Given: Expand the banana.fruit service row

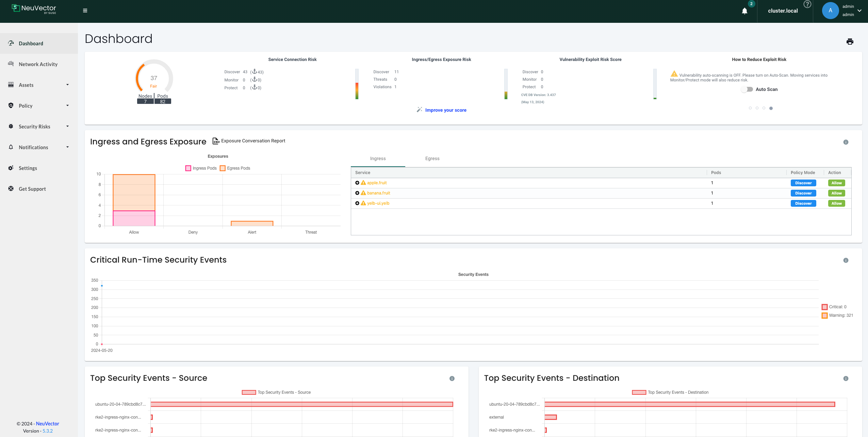Looking at the screenshot, I should (x=357, y=193).
